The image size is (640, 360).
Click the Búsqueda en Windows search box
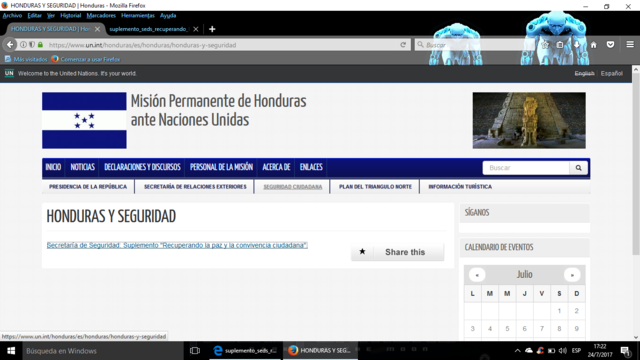click(102, 351)
